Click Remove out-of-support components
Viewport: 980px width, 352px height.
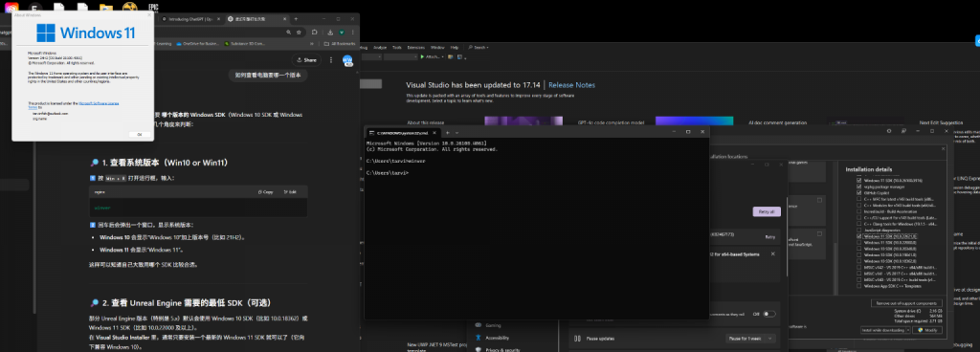tap(906, 303)
